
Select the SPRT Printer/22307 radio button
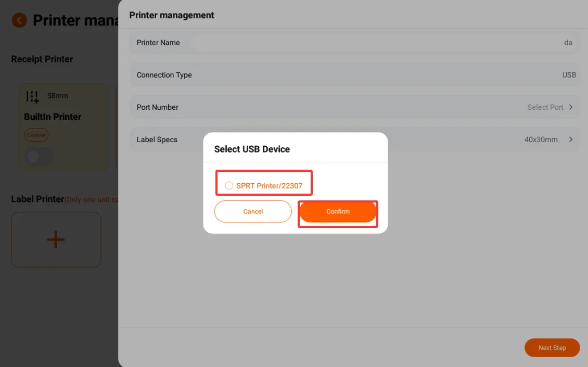click(x=229, y=185)
